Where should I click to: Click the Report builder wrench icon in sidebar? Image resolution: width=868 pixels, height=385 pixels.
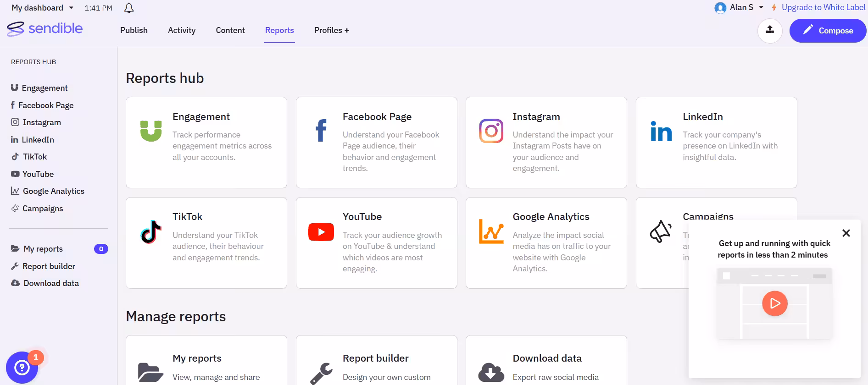[15, 266]
